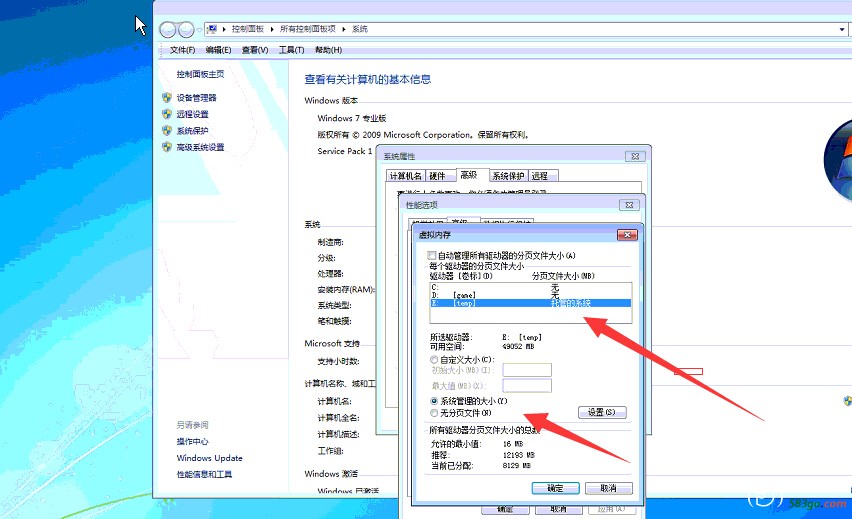Click the 最大值(MB) input box
Viewport: 852px width, 519px height.
(527, 386)
